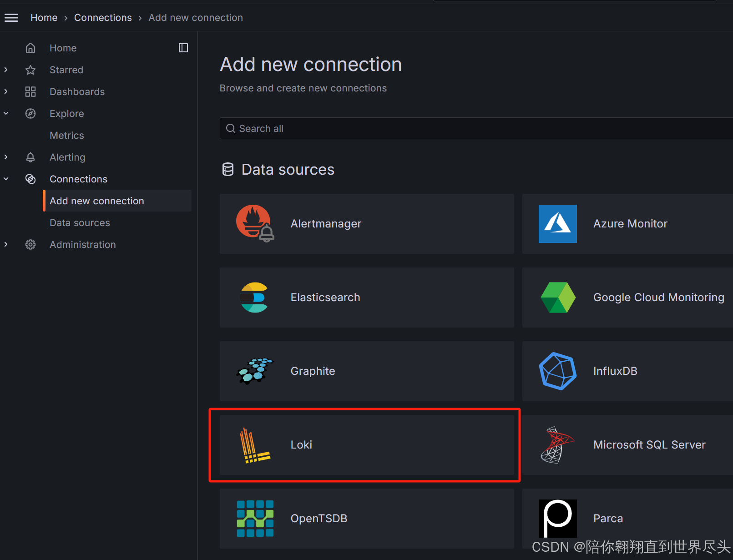Select the Azure Monitor label
The width and height of the screenshot is (733, 560).
pyautogui.click(x=630, y=224)
